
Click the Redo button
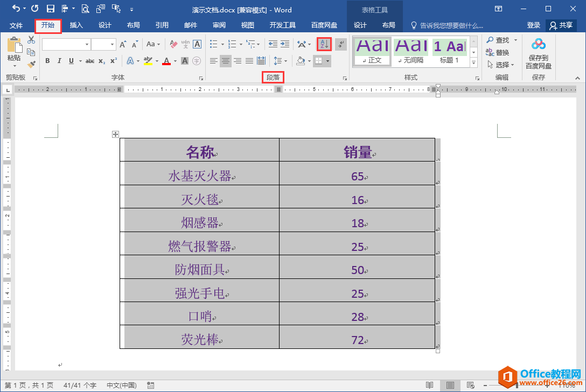pos(35,9)
